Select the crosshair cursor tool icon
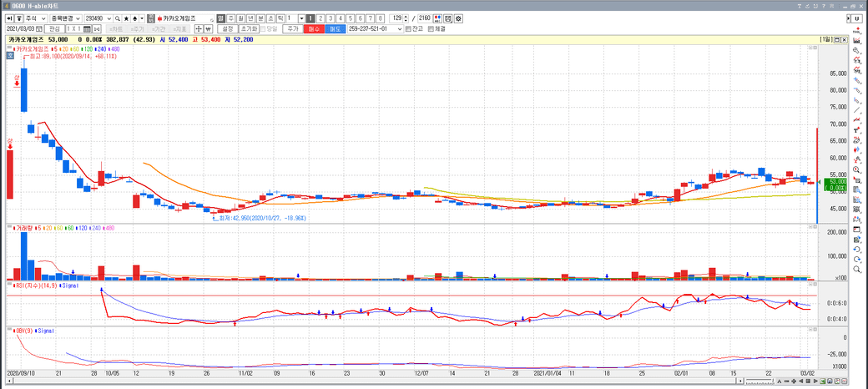 [199, 29]
